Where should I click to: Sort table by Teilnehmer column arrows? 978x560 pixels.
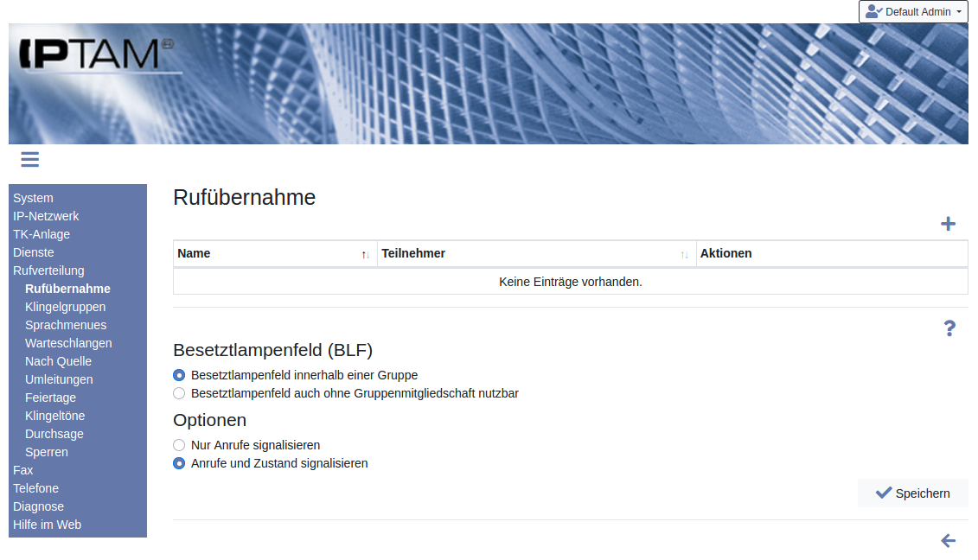coord(684,254)
